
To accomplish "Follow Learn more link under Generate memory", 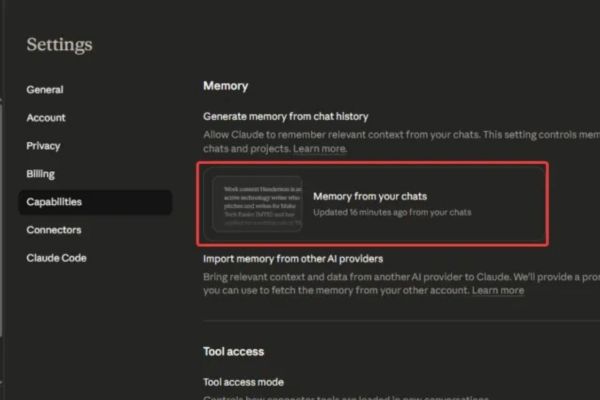I will pyautogui.click(x=319, y=149).
